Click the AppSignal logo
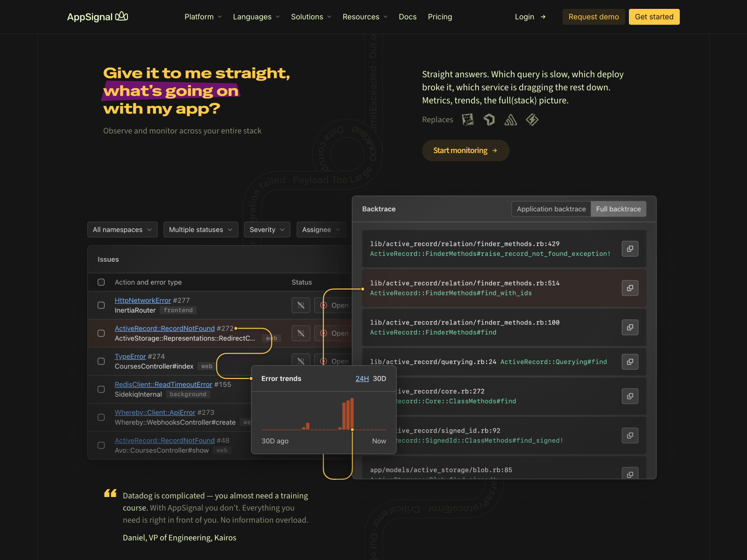The height and width of the screenshot is (560, 747). (98, 17)
